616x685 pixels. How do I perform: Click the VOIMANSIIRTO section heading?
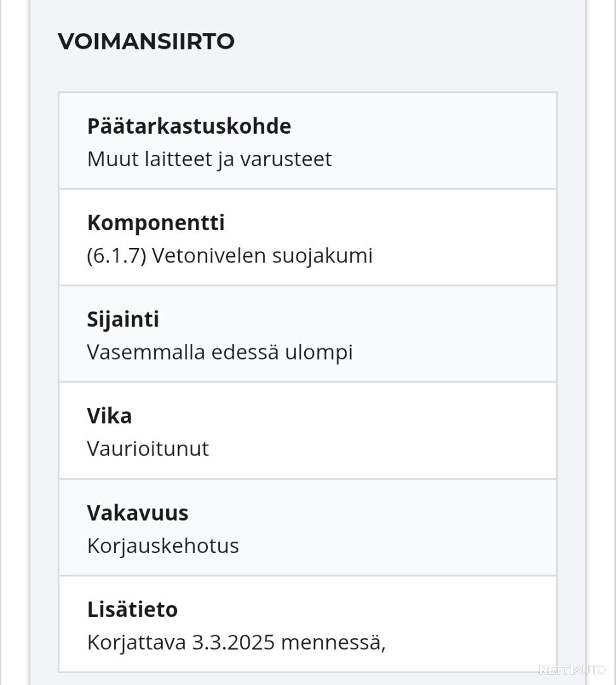pos(146,41)
